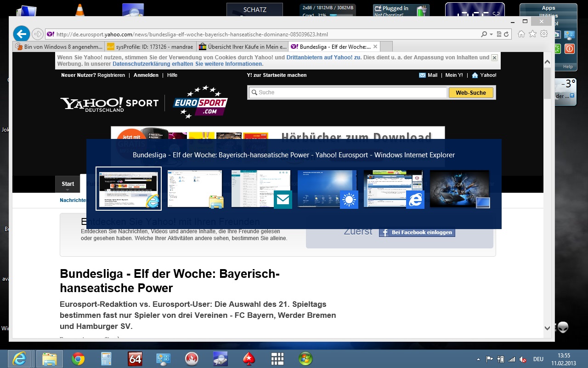Screen dimensions: 588x368
Task: Open Favorites star in Internet Explorer
Action: [x=532, y=34]
